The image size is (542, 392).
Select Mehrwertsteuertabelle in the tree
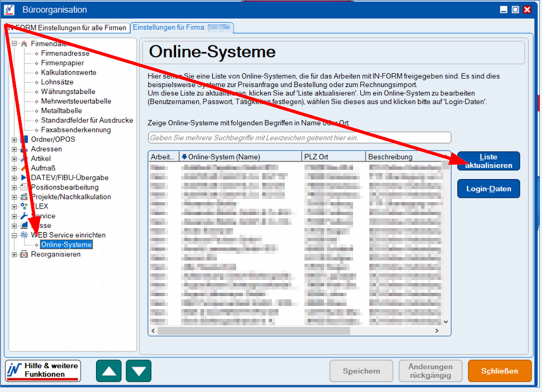click(76, 101)
